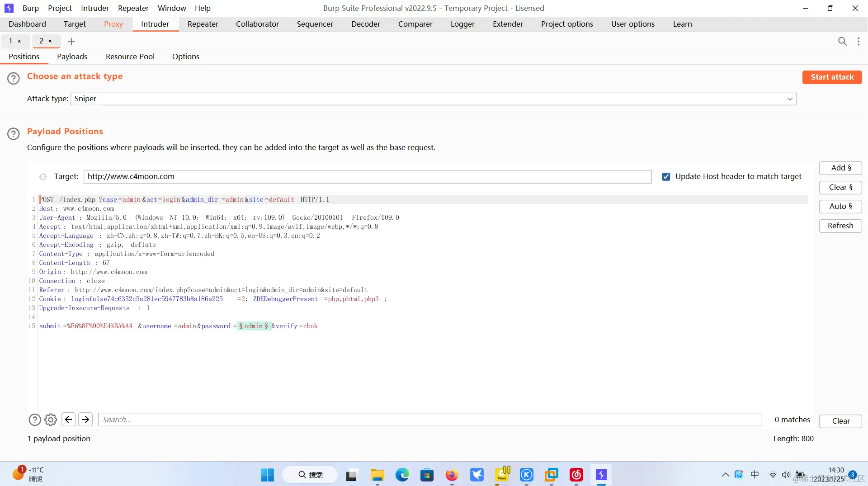868x486 pixels.
Task: Click the Clear § button
Action: pos(841,188)
